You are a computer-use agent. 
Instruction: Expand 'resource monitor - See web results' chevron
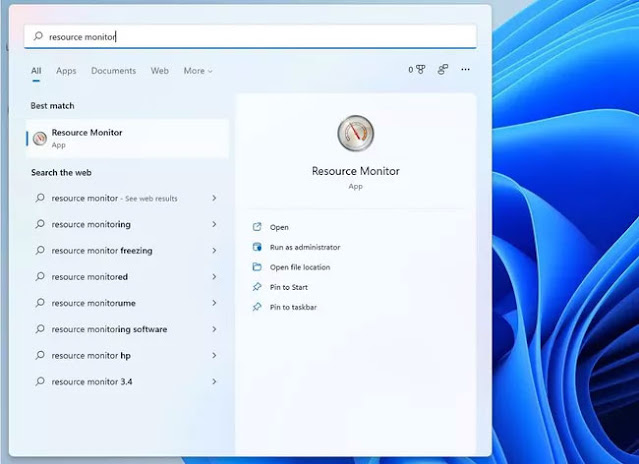pos(214,198)
